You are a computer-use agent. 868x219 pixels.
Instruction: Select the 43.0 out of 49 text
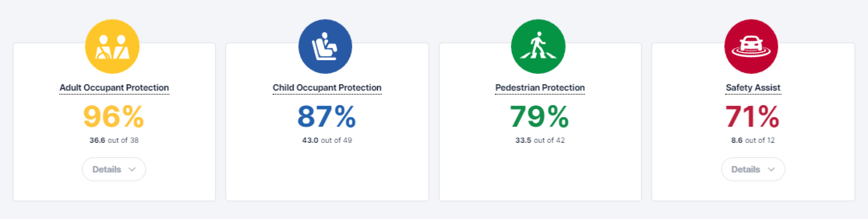[x=327, y=140]
